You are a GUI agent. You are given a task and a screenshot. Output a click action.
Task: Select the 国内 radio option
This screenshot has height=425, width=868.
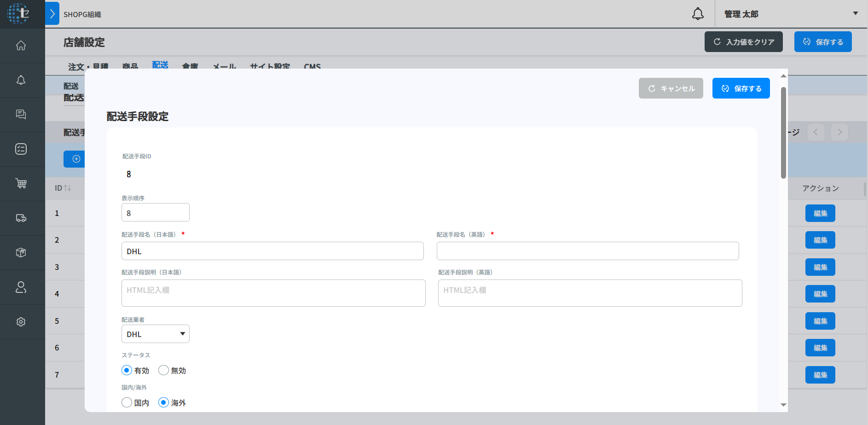(x=127, y=402)
